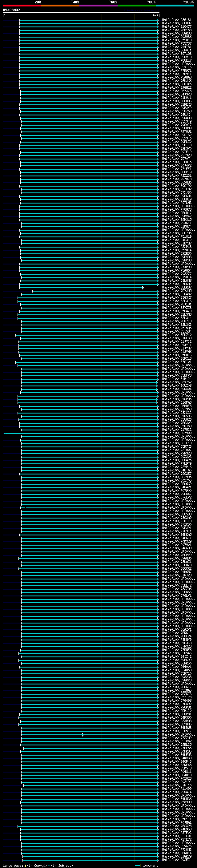
Task: Click the UniRef100_P36181 hit label
Action: [177, 20]
